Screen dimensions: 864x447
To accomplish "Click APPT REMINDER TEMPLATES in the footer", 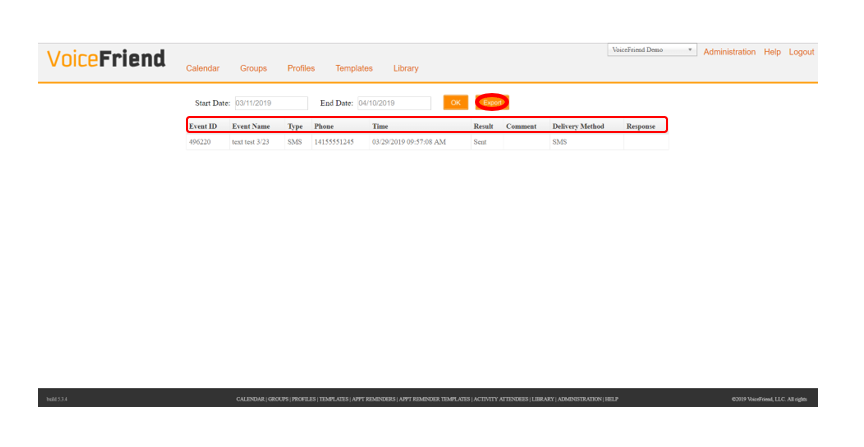I will tap(434, 399).
